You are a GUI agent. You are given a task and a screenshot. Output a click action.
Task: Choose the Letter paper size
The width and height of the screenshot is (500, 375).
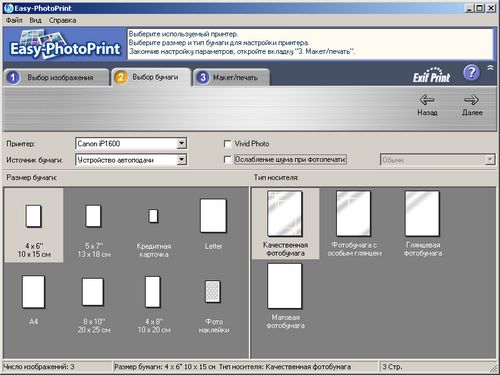point(213,225)
